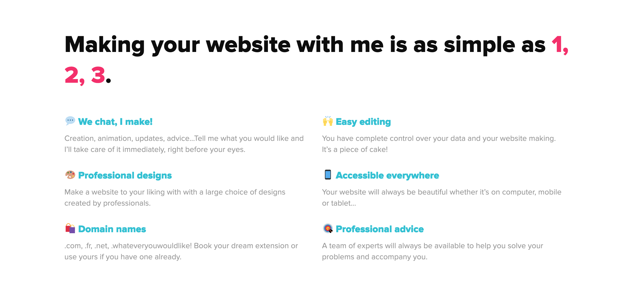Click the target dart emoji icon
Screen dimensions: 644x296
[x=327, y=228]
